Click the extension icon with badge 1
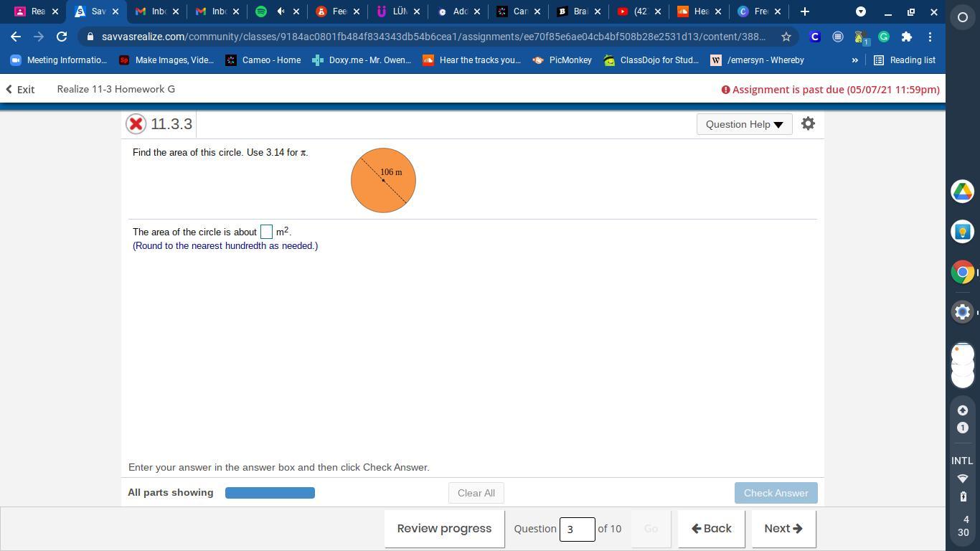Viewport: 980px width, 551px height. point(861,37)
